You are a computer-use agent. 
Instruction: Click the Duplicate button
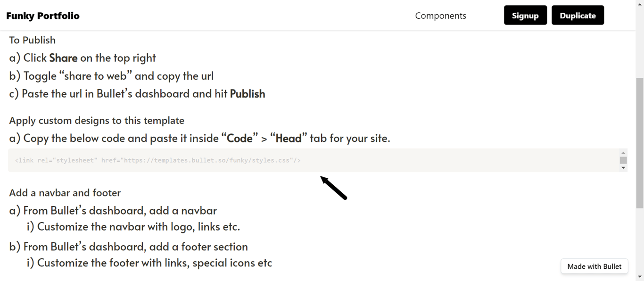pyautogui.click(x=578, y=15)
